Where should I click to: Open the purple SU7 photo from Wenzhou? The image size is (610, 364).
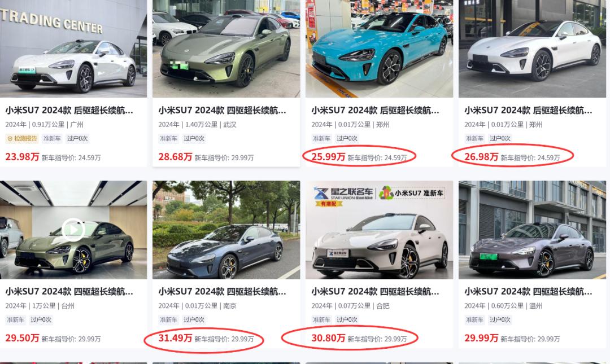532,230
